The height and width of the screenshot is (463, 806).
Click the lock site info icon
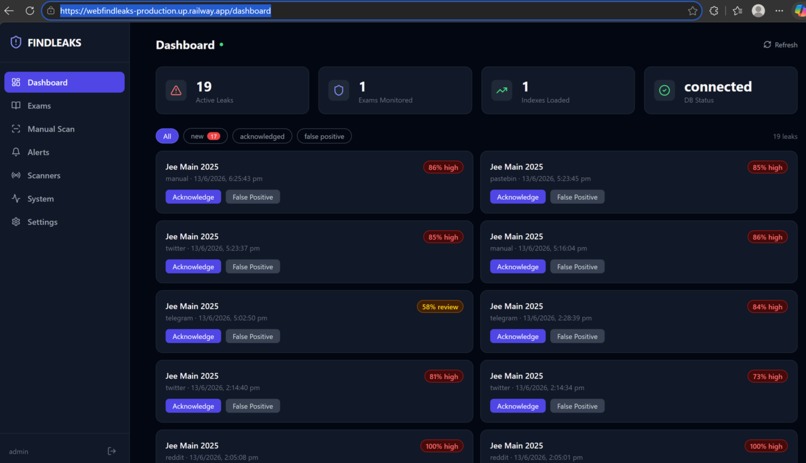coord(50,11)
